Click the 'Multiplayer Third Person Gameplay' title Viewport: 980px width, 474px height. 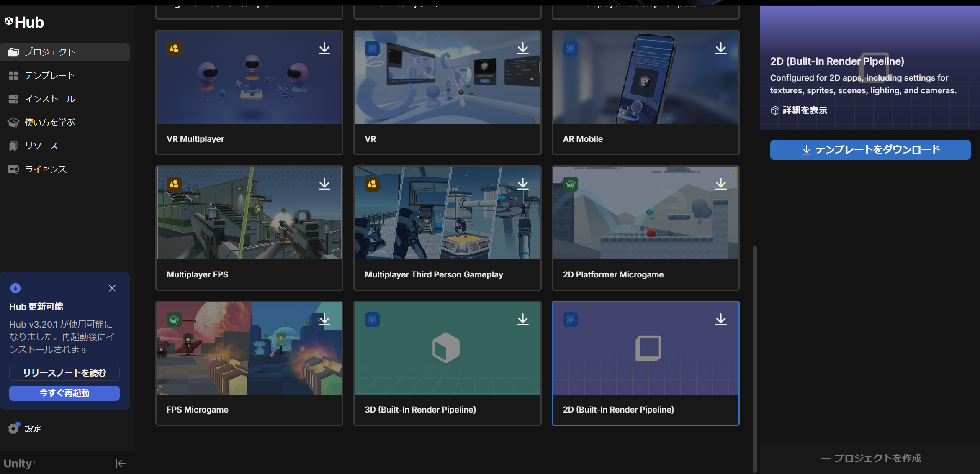(434, 274)
